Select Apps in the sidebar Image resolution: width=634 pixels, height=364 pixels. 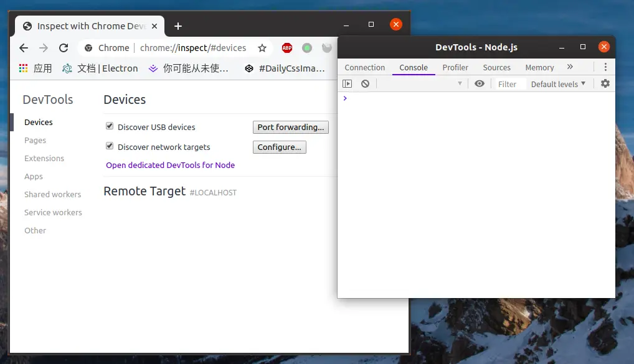tap(34, 177)
